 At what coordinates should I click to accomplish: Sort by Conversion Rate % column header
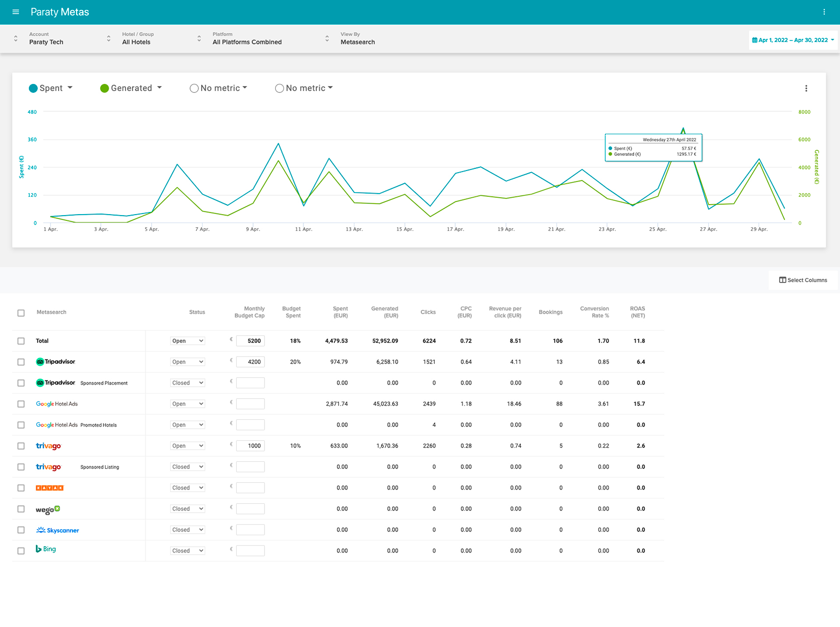click(x=594, y=312)
